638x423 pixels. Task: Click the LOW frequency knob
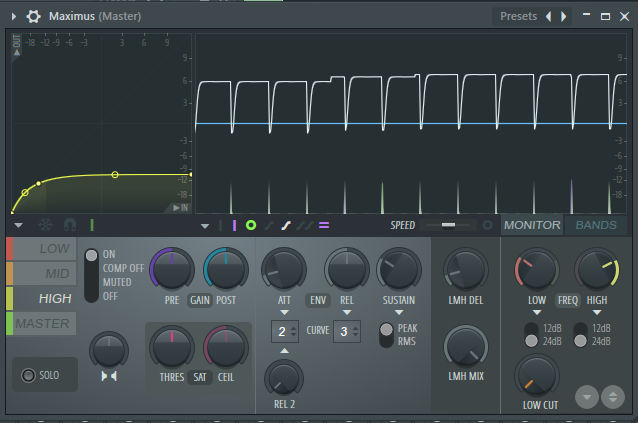tap(537, 270)
